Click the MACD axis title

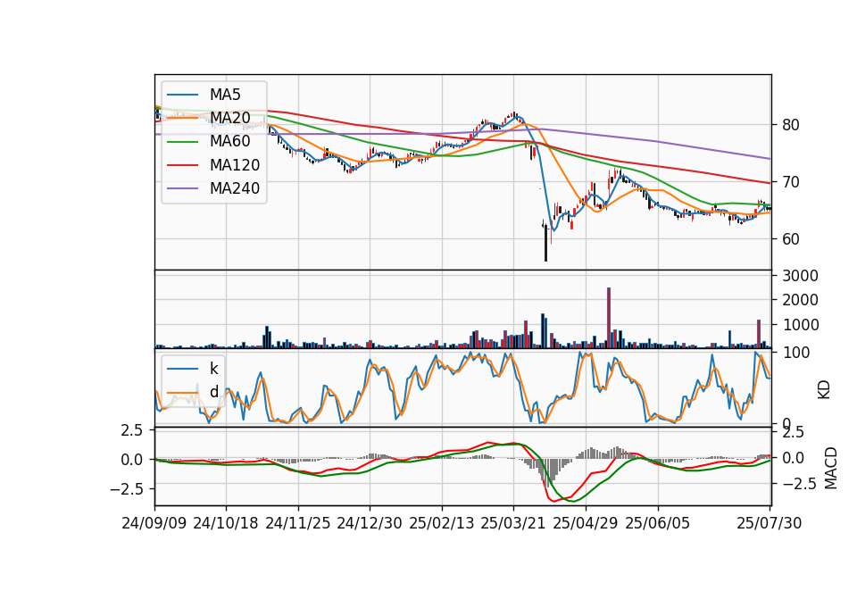(831, 468)
